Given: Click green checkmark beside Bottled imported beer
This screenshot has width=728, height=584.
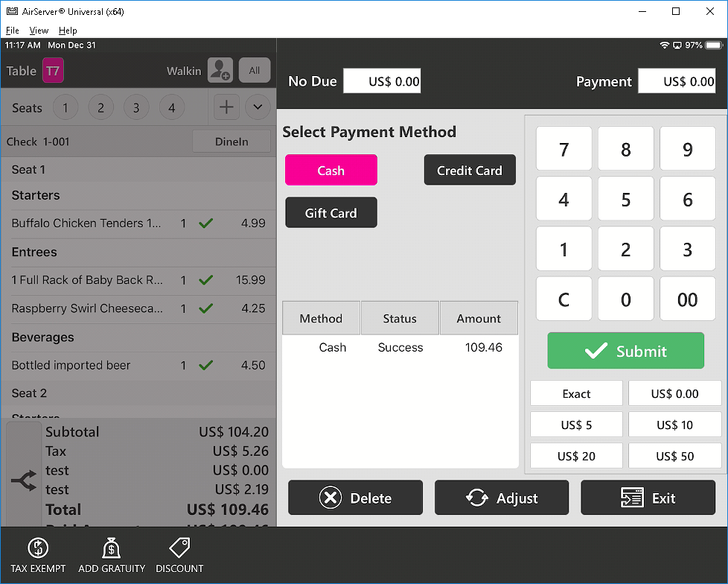Looking at the screenshot, I should [206, 365].
